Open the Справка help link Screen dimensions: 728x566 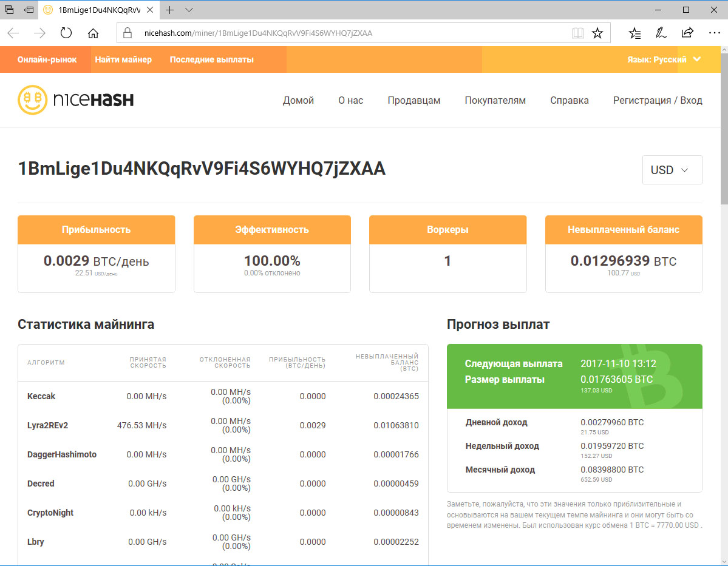coord(569,100)
